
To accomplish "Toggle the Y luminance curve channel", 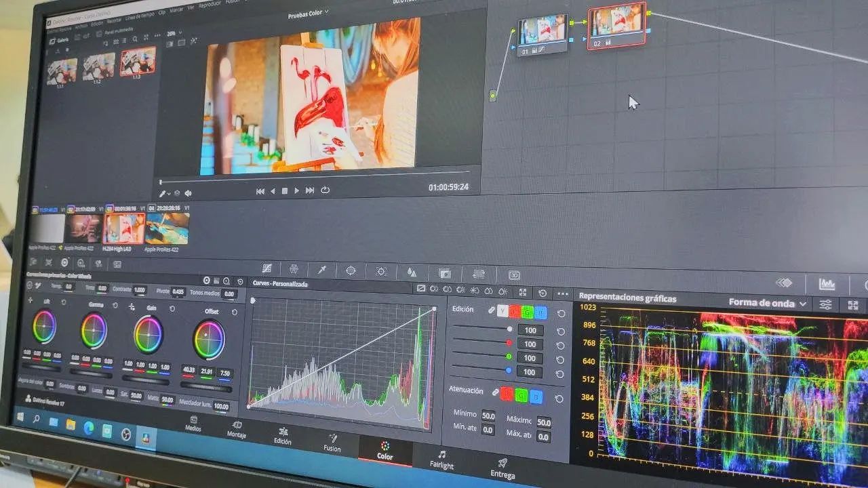I will coord(502,310).
